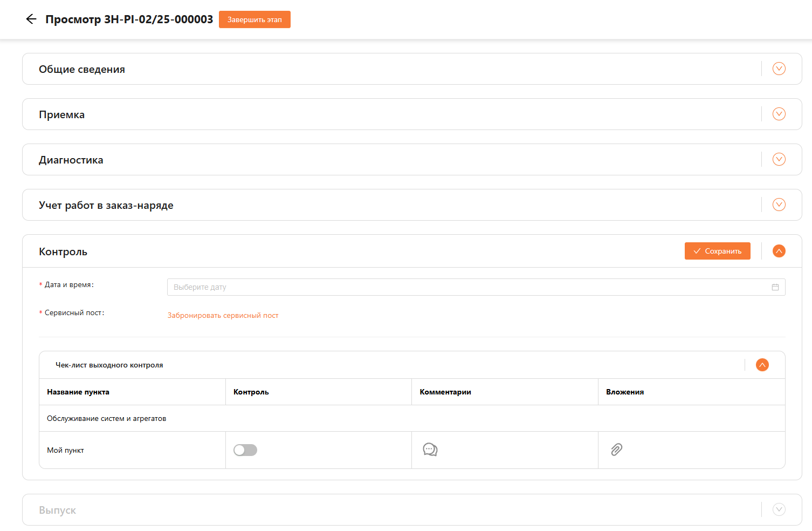Click the Выберите дату input field
812x531 pixels.
tap(469, 287)
